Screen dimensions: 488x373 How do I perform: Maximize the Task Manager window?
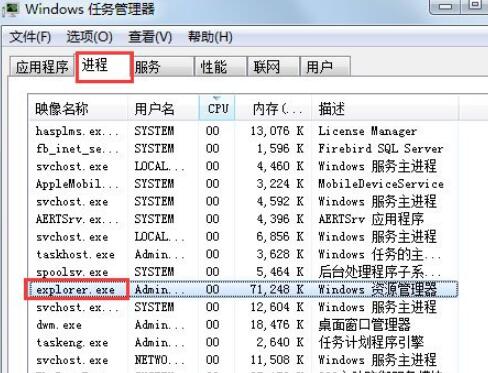pyautogui.click(x=475, y=5)
